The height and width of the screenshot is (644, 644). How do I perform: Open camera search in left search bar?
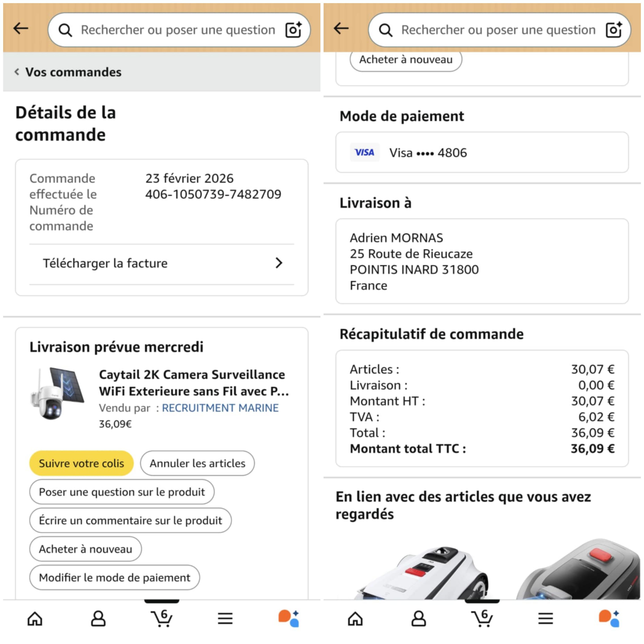click(293, 30)
